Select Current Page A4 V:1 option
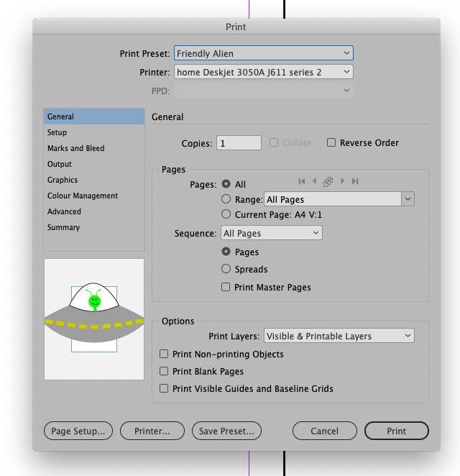This screenshot has width=460, height=476. [226, 214]
